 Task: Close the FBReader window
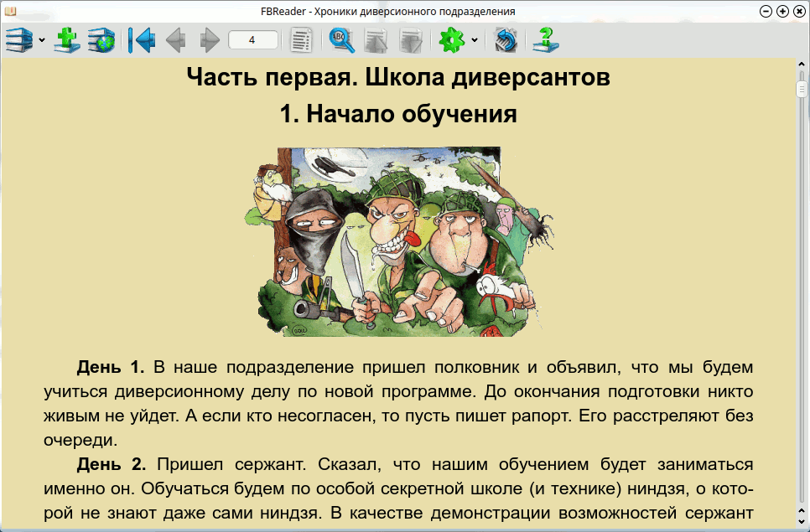[x=798, y=11]
